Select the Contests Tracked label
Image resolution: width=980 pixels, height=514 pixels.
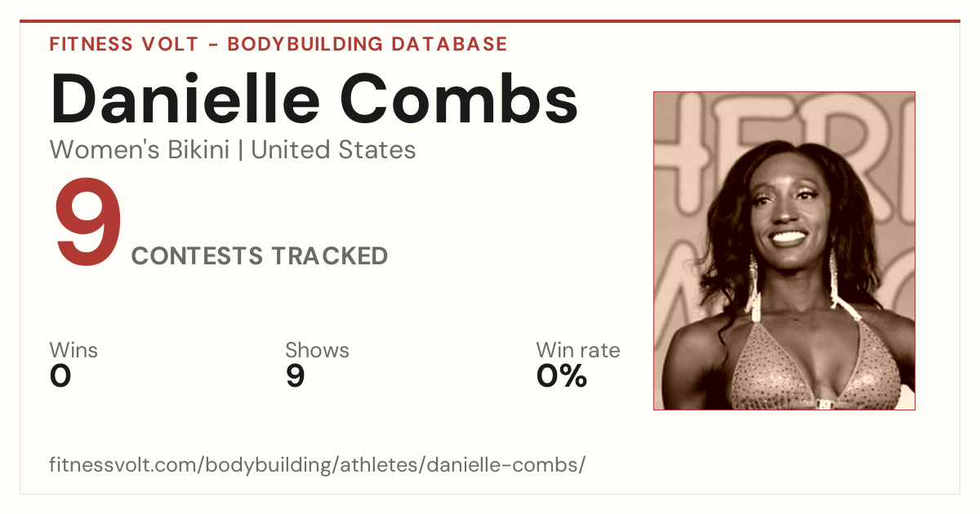[x=260, y=256]
